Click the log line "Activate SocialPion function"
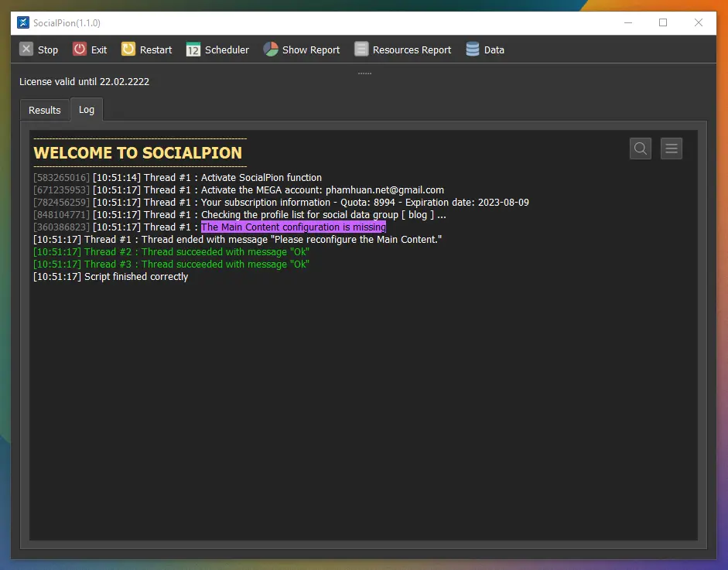Screen dimensions: 728x570 177,177
